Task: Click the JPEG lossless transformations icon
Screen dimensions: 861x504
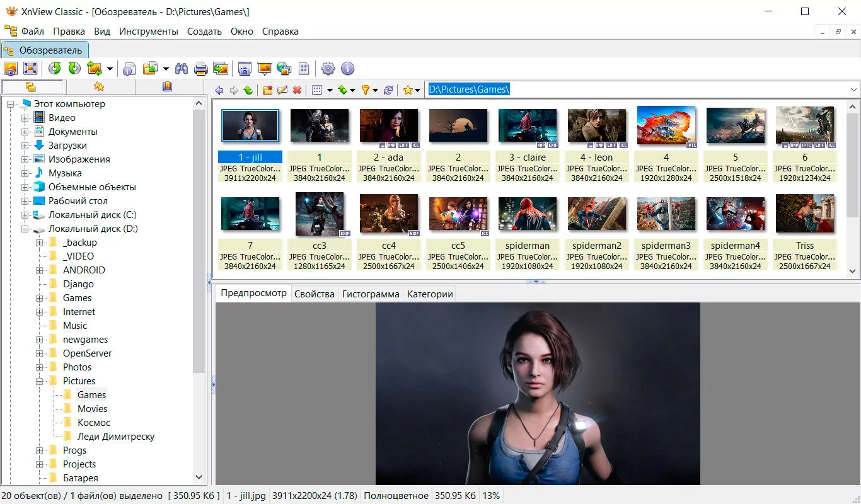Action: (95, 69)
